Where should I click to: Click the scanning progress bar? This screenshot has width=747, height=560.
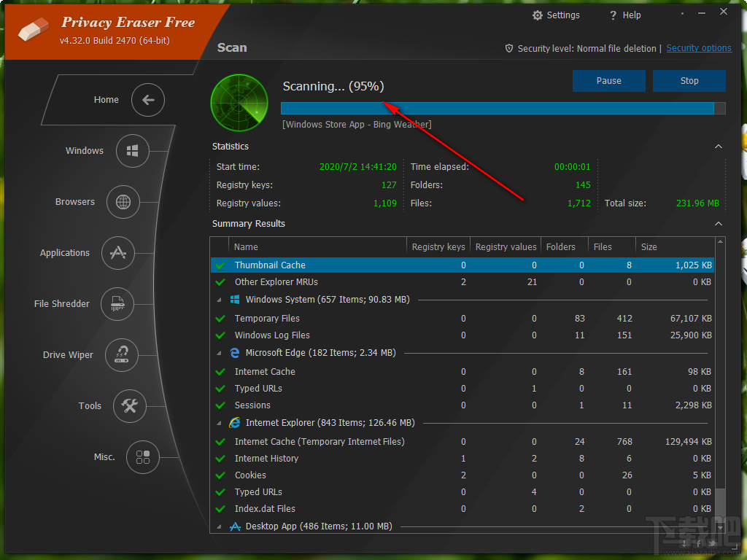pyautogui.click(x=503, y=108)
